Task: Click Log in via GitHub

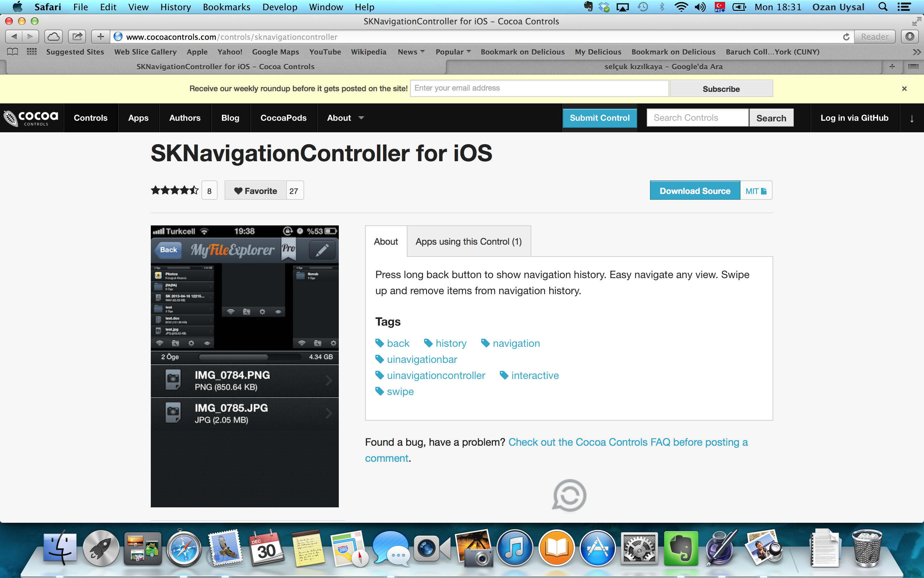Action: click(854, 118)
